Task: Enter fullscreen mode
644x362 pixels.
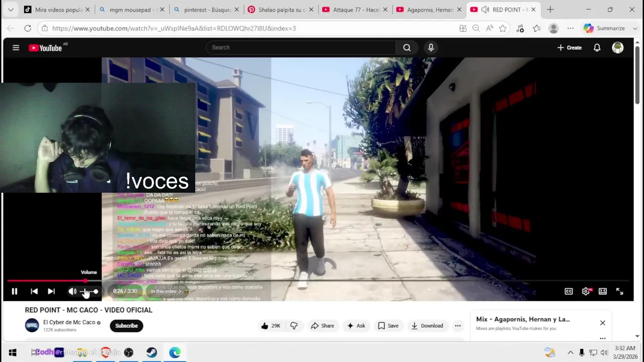Action: [x=620, y=291]
